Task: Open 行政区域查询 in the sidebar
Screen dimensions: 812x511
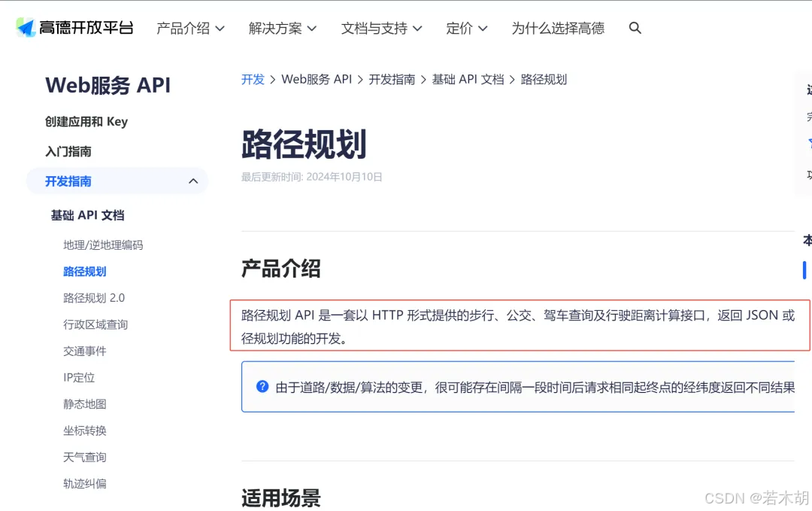Action: coord(95,324)
